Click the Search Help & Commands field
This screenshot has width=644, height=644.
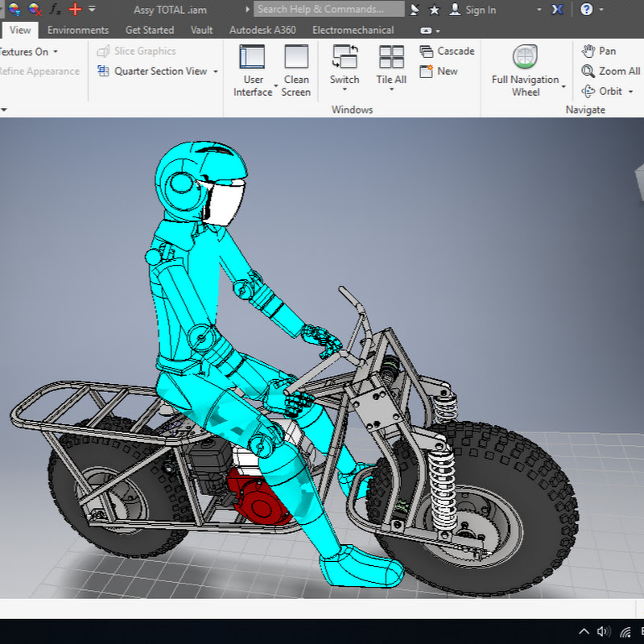[x=329, y=10]
